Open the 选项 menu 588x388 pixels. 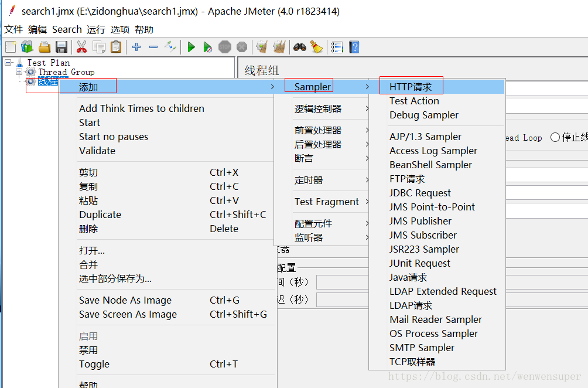coord(120,29)
